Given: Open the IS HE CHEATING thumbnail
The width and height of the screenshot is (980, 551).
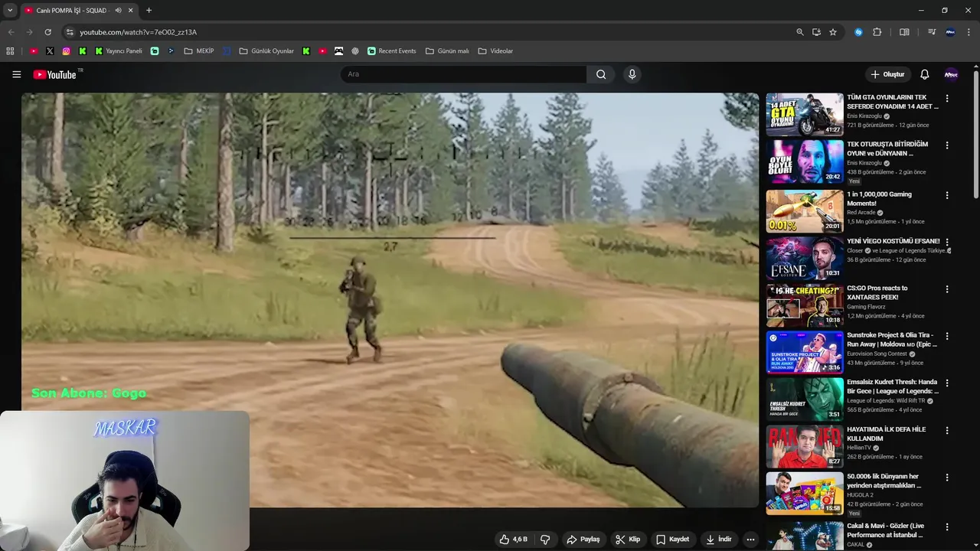Looking at the screenshot, I should pos(805,305).
